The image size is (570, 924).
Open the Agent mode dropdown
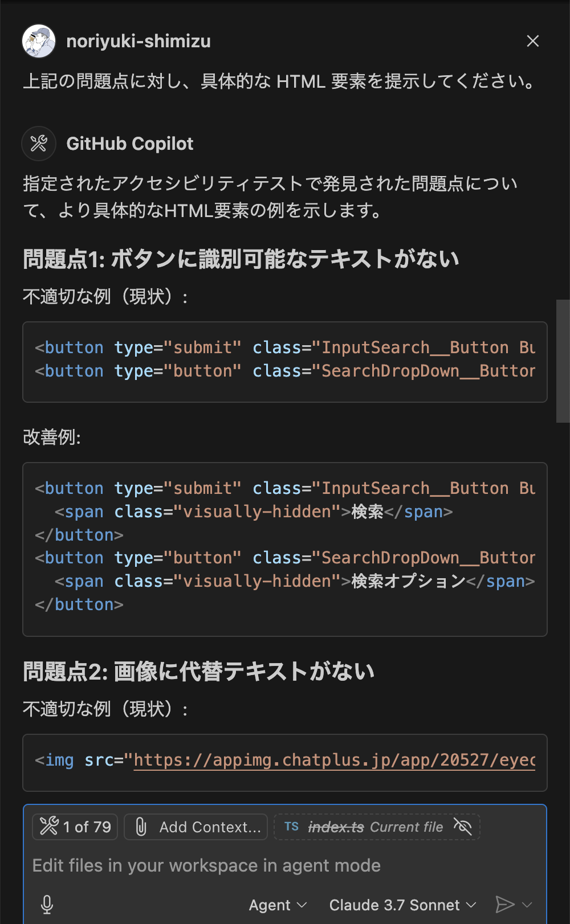[278, 905]
